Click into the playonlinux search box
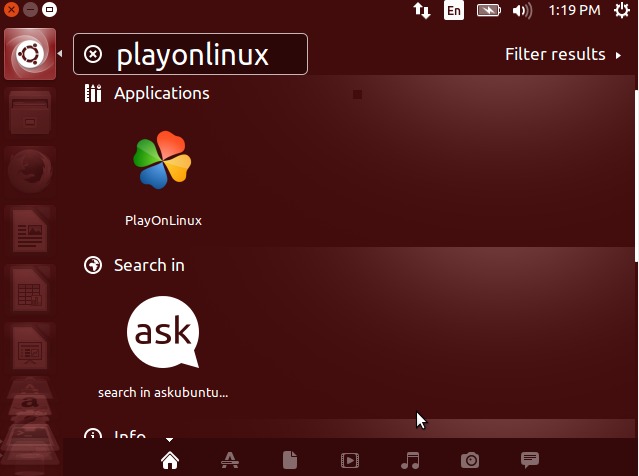Screen dimensions: 639x476 coord(190,54)
